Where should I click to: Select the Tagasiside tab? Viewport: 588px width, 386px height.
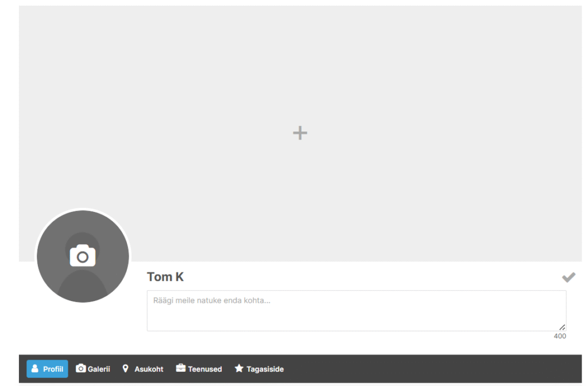[x=259, y=369]
